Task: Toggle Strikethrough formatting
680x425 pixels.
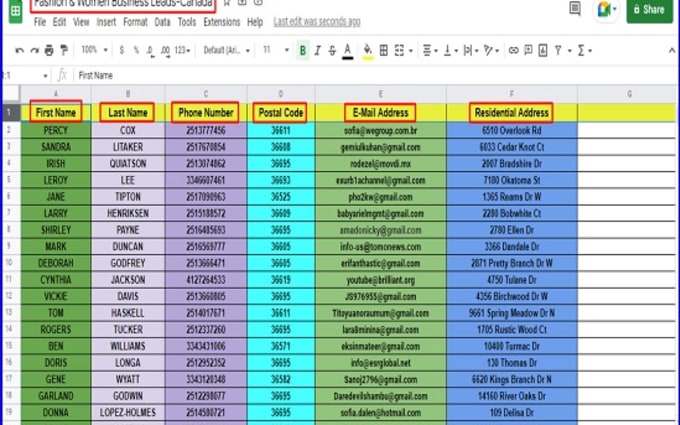Action: click(332, 51)
